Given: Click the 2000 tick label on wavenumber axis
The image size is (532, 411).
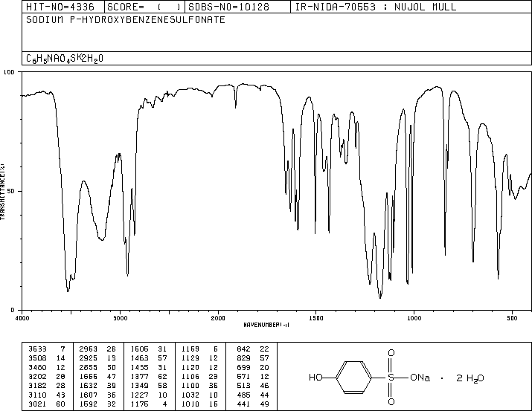Looking at the screenshot, I should point(218,318).
